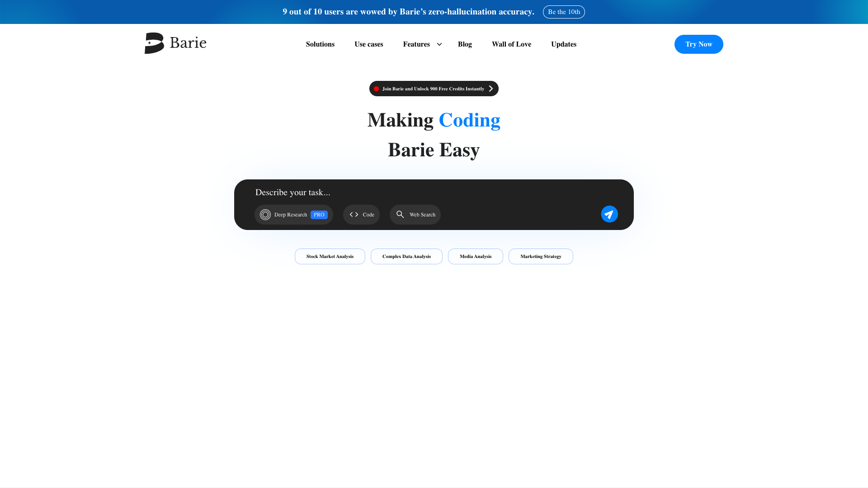
Task: Open the Updates page
Action: (x=564, y=44)
